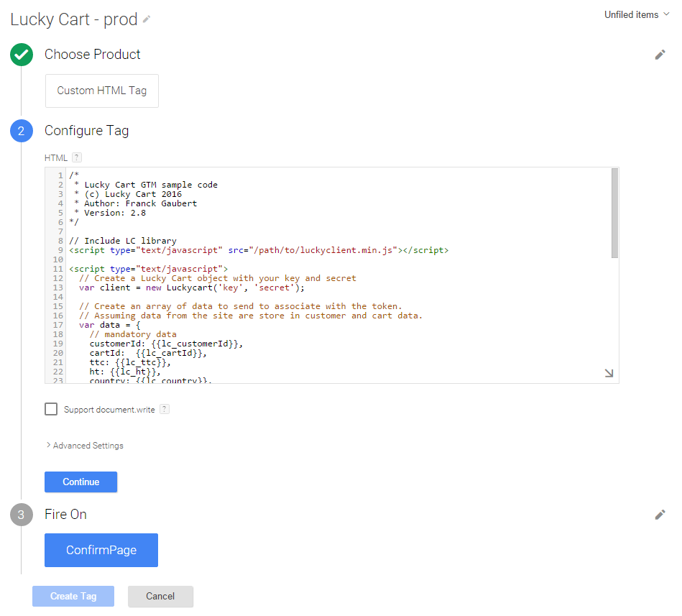
Task: Open help icon beside Support document.write
Action: (x=165, y=409)
